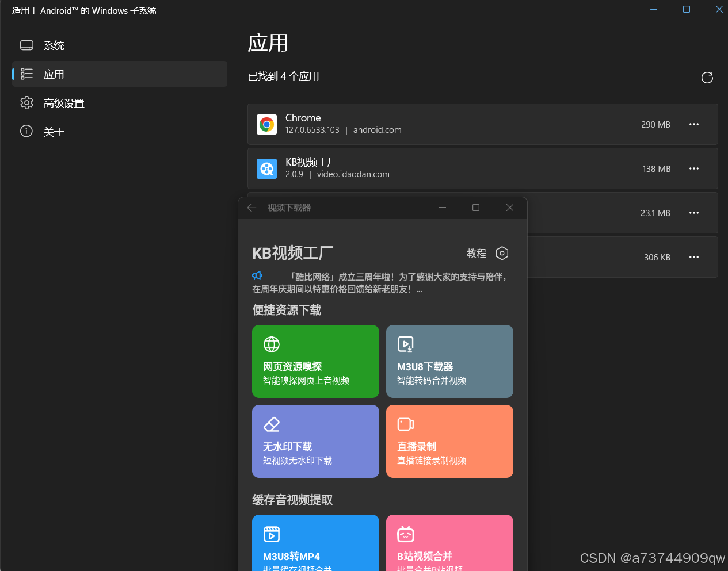The height and width of the screenshot is (571, 728).
Task: Open the M3U8下载器 card
Action: 449,361
